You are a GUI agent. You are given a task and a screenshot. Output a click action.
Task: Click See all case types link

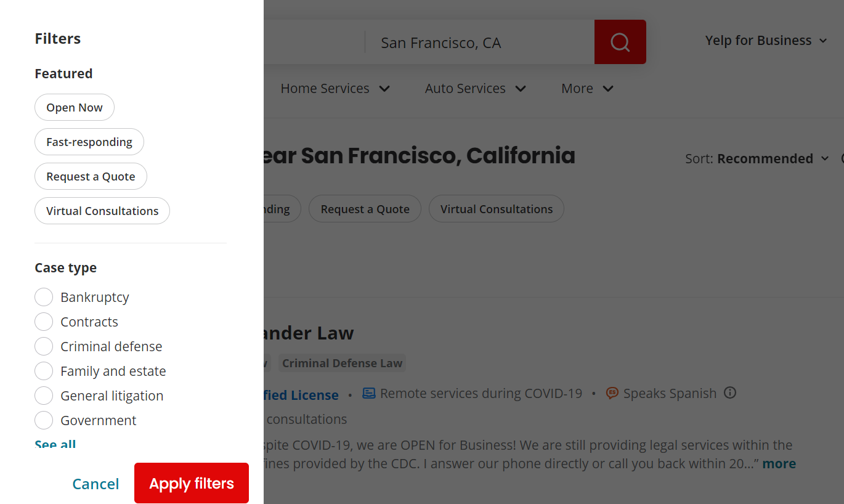[55, 444]
